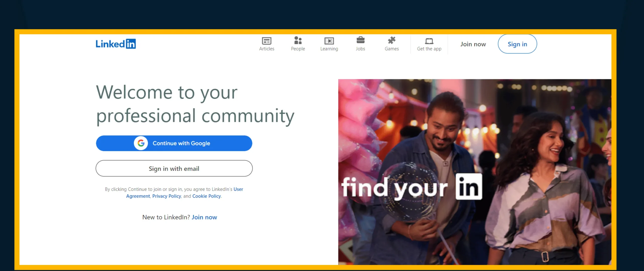Screen dimensions: 644x271
Task: Click the 'Welcome to your professional community' heading
Action: 195,104
